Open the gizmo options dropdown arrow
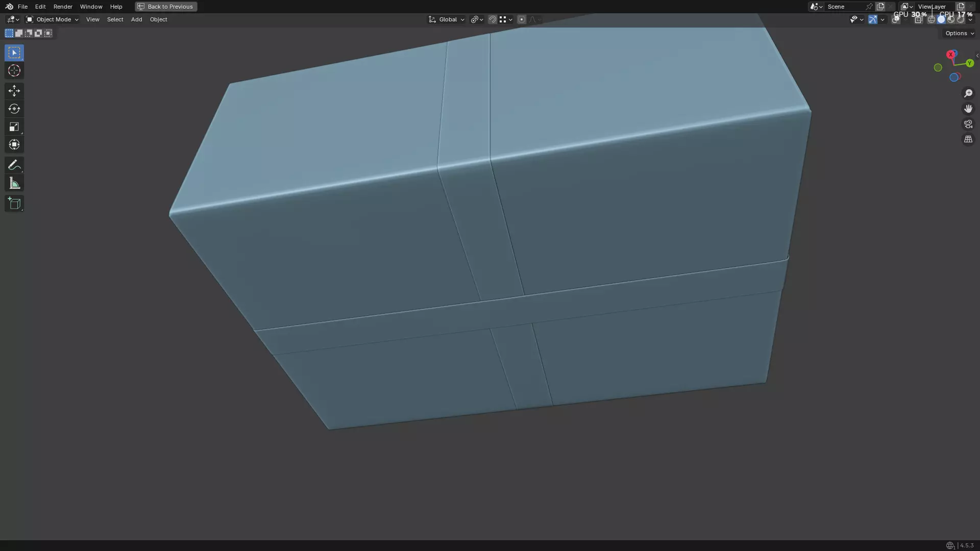The height and width of the screenshot is (551, 980). coord(883,19)
